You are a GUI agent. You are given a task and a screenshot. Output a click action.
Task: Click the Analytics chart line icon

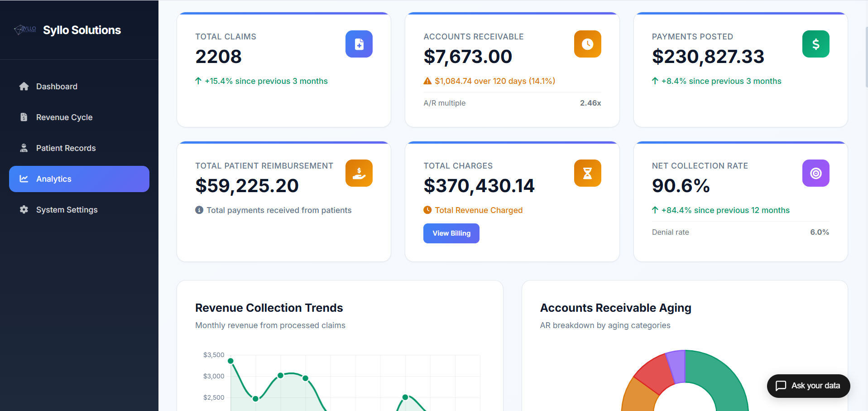pos(24,179)
